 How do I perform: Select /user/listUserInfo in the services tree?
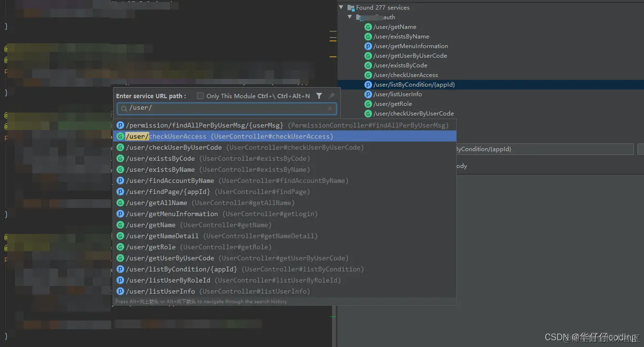398,94
